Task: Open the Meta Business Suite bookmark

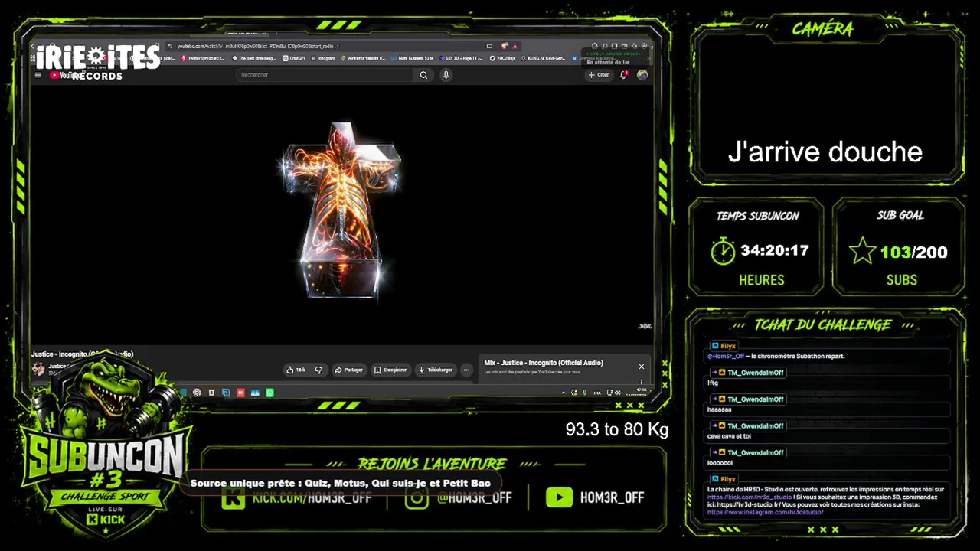Action: [x=413, y=58]
